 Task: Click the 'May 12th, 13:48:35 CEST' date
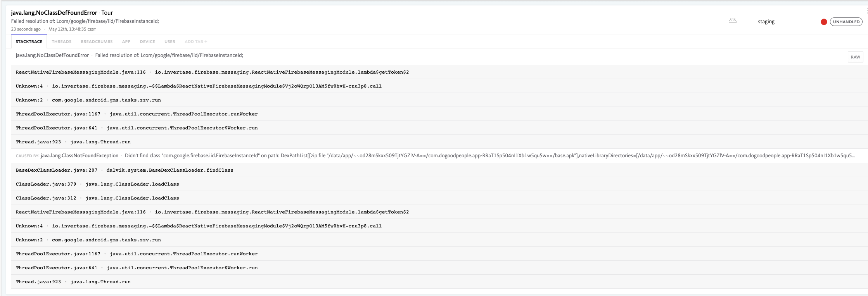pyautogui.click(x=72, y=29)
